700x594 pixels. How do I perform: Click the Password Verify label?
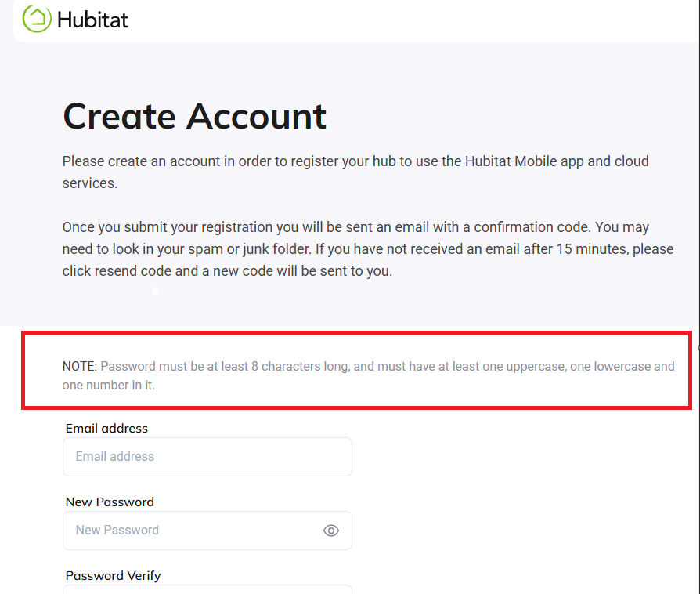click(113, 576)
